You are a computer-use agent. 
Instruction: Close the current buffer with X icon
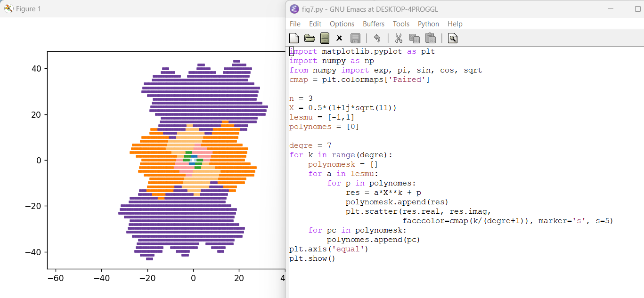pos(339,38)
